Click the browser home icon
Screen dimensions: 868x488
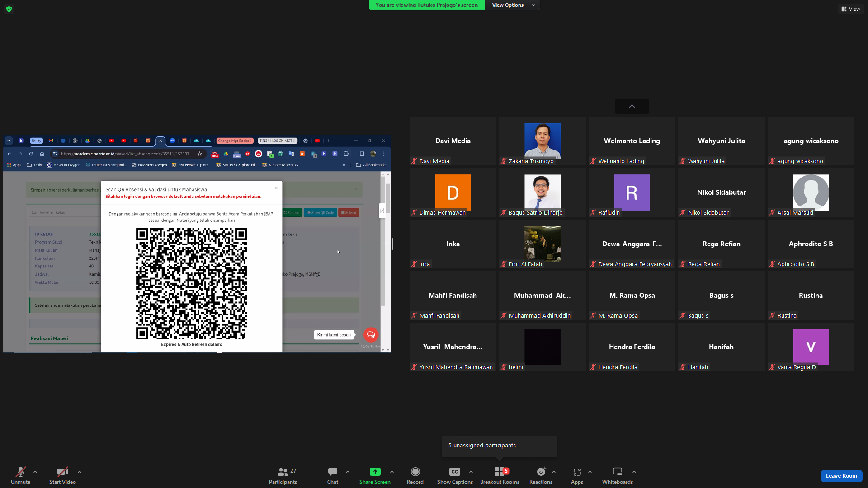tap(42, 154)
